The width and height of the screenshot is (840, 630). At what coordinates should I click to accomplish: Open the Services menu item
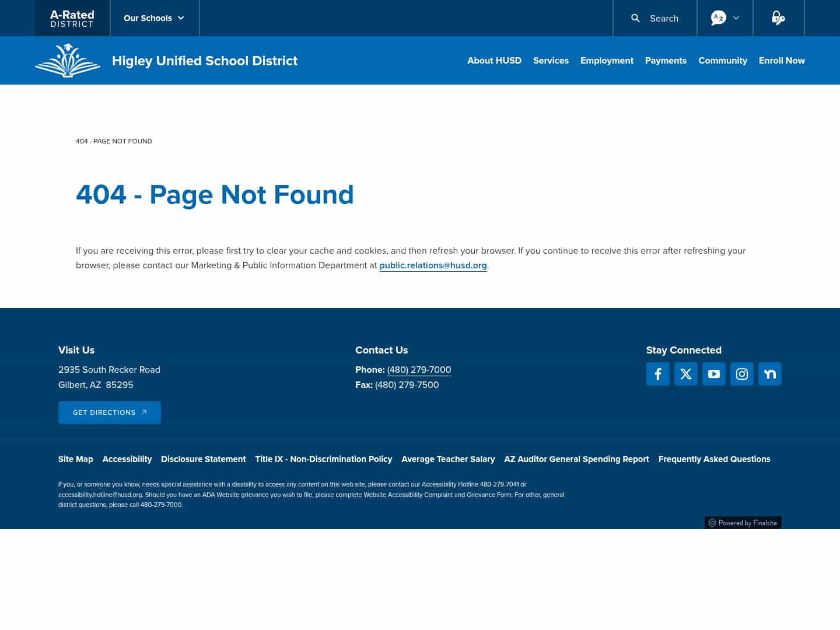551,61
